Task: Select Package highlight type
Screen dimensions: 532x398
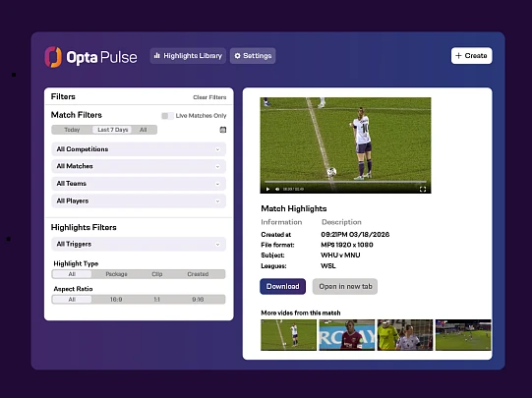Action: pos(116,274)
